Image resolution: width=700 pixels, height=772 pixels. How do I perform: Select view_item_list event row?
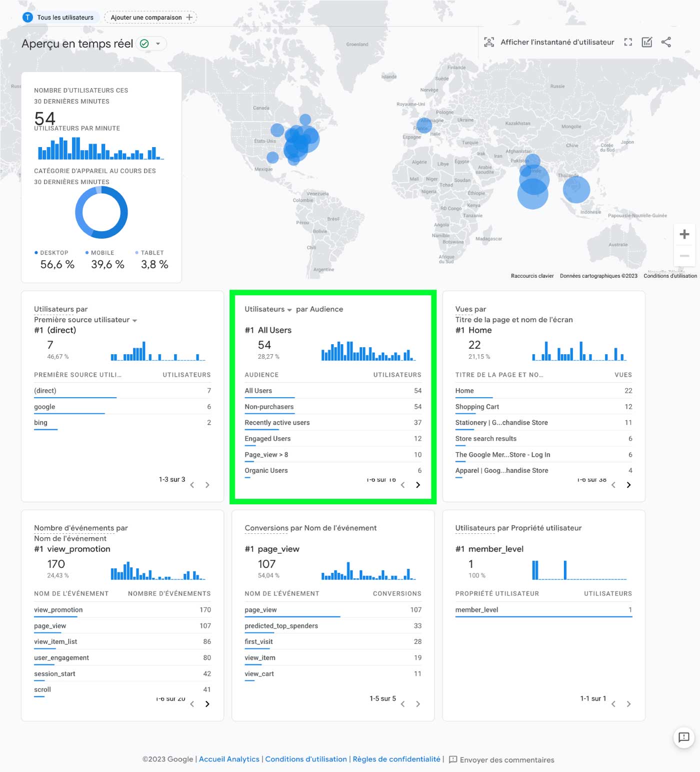(122, 642)
